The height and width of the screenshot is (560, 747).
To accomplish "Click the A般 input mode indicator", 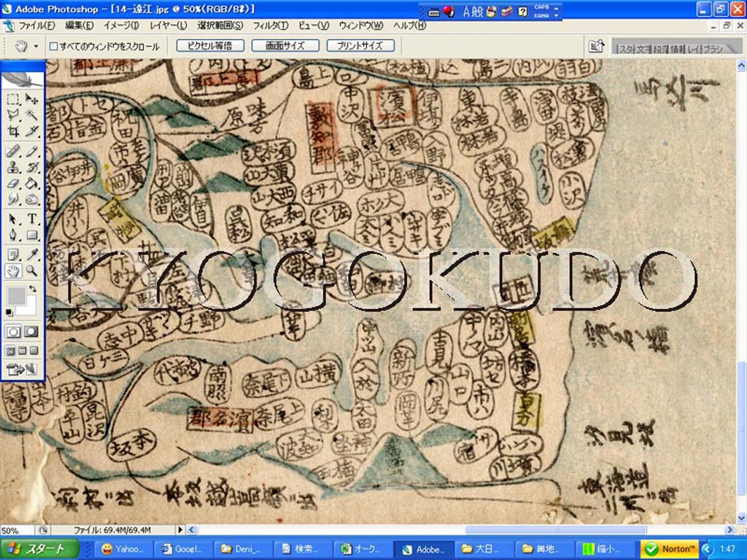I will (x=473, y=12).
